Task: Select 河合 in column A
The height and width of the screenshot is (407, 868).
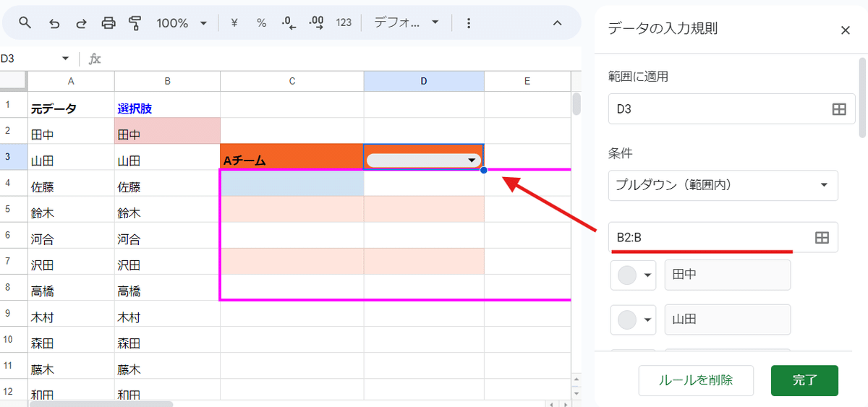Action: click(71, 236)
